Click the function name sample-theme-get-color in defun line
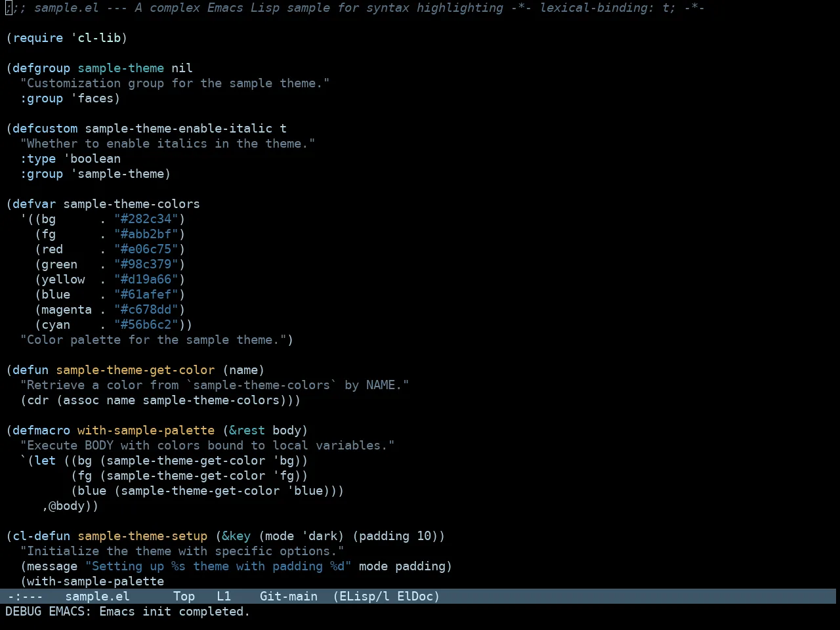The height and width of the screenshot is (630, 840). coord(135,369)
